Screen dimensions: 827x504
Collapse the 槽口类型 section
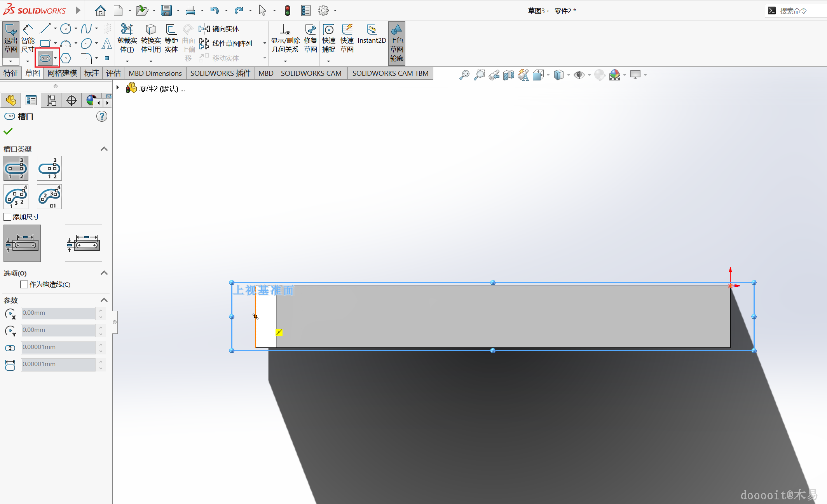coord(104,149)
